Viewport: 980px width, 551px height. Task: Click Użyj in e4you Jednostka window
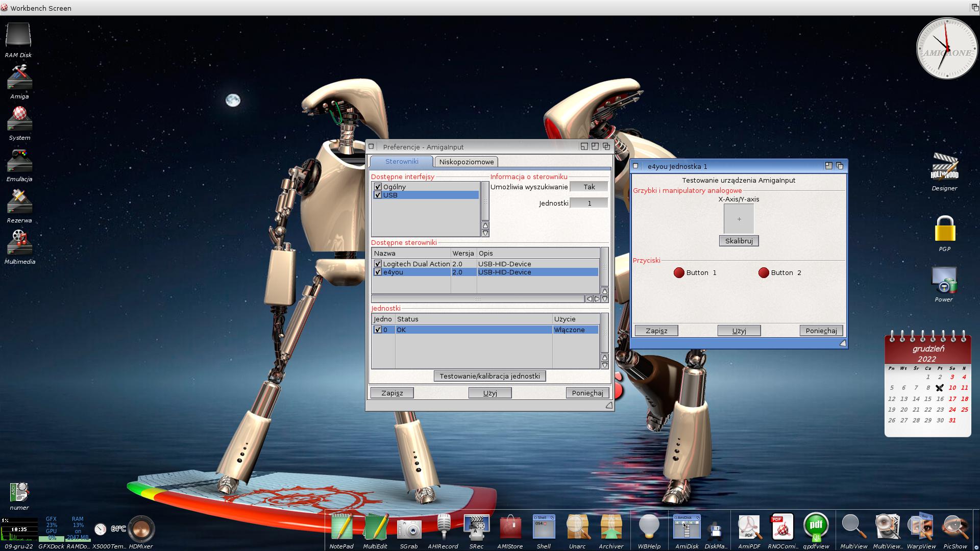739,331
